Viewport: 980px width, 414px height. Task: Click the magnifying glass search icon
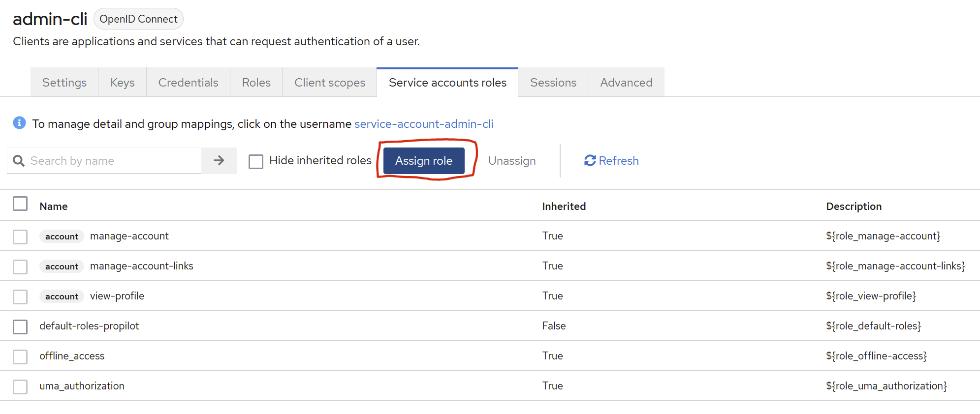(x=19, y=161)
